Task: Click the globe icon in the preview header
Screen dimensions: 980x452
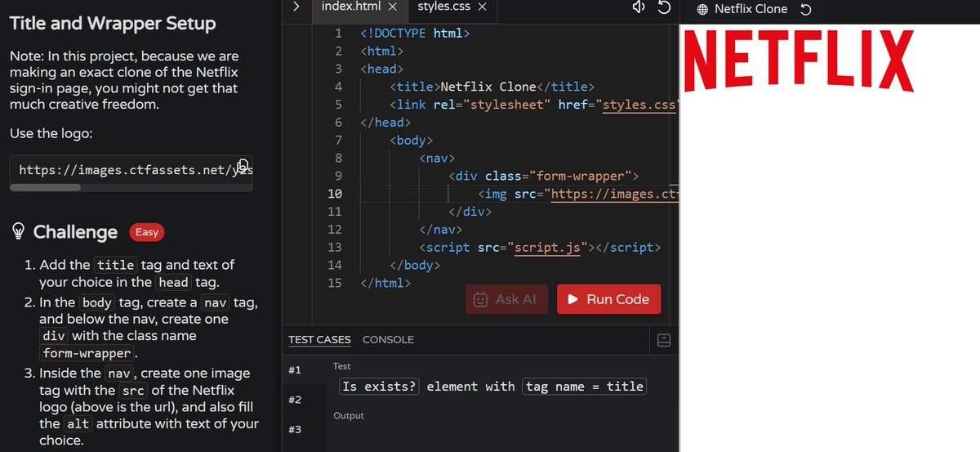Action: [x=703, y=9]
